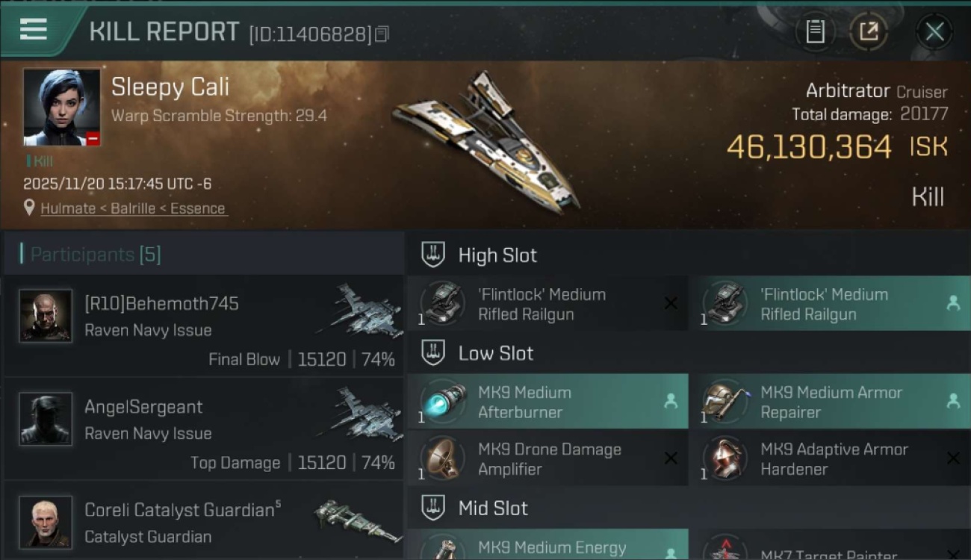Click the location pin icon
Viewport: 971px width, 560px height.
29,208
